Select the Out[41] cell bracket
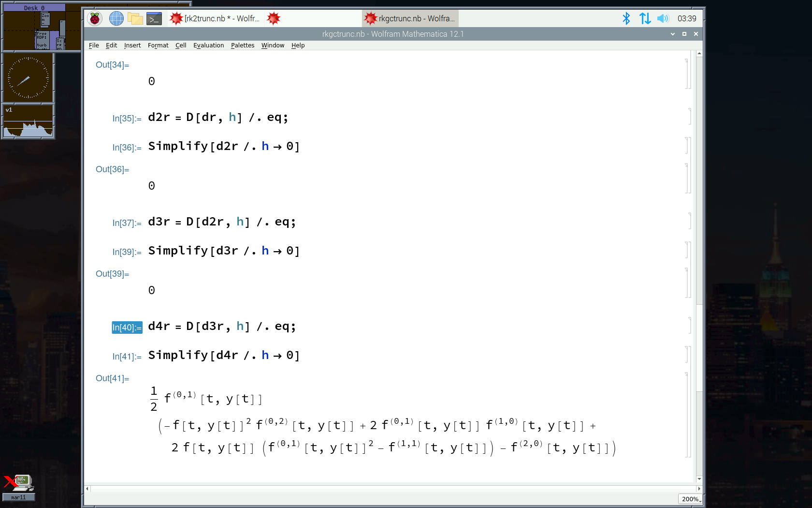The height and width of the screenshot is (508, 812). tap(687, 415)
